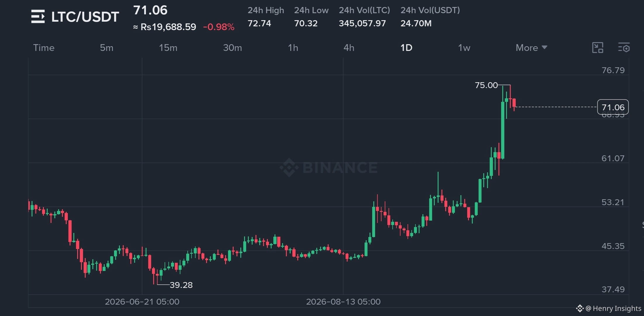Expand the More timeframes dropdown
The image size is (644, 316).
[x=531, y=48]
